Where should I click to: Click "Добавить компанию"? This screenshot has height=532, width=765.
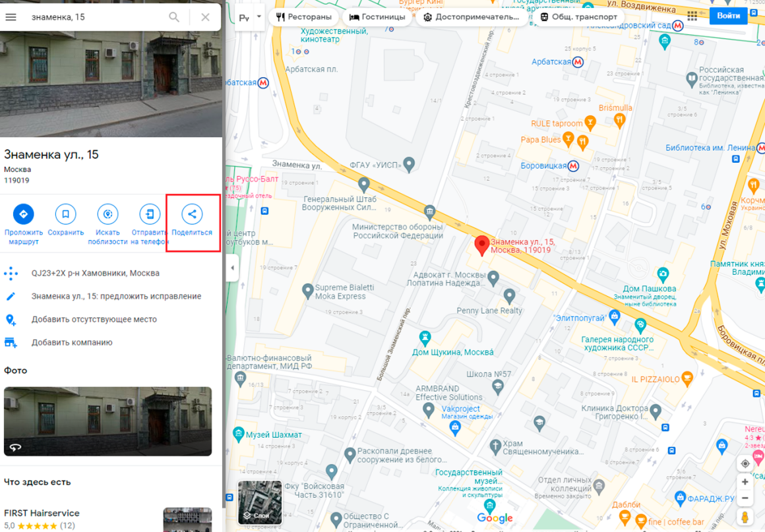click(72, 342)
